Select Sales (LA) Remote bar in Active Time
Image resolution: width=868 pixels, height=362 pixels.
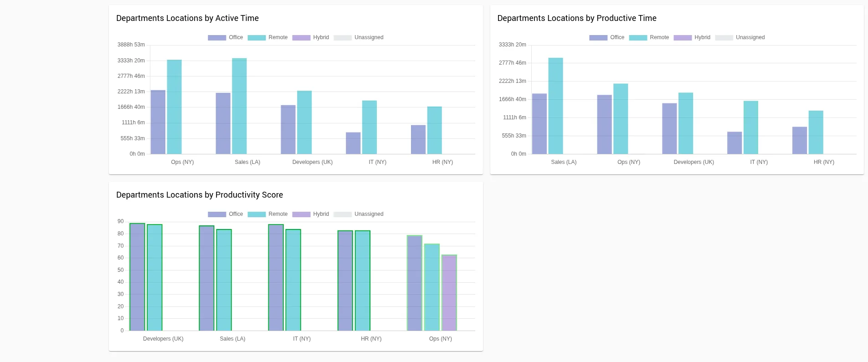pyautogui.click(x=239, y=106)
